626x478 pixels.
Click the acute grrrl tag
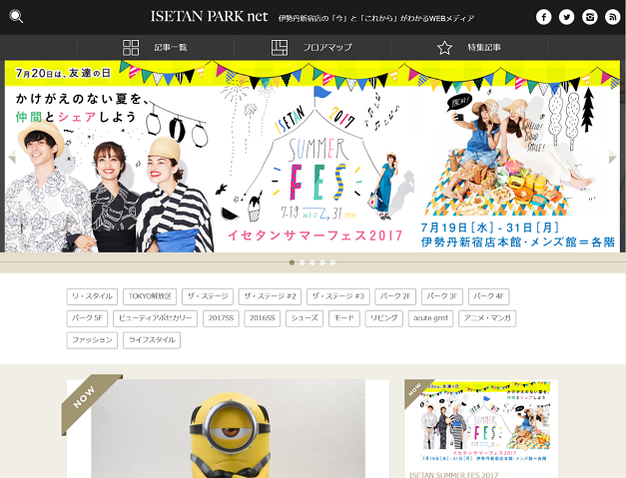(x=430, y=318)
